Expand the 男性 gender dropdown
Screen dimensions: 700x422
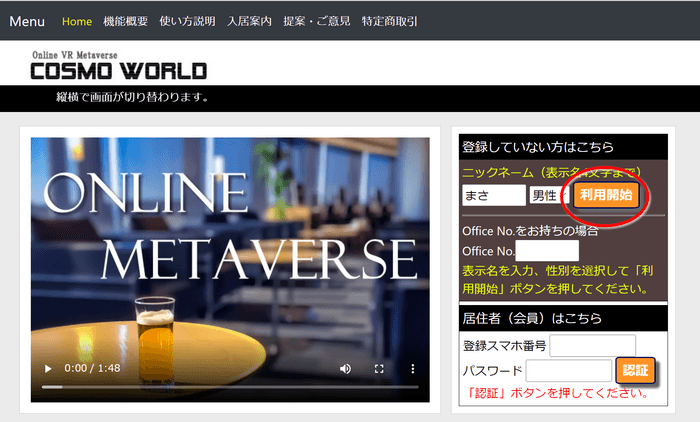tap(547, 196)
